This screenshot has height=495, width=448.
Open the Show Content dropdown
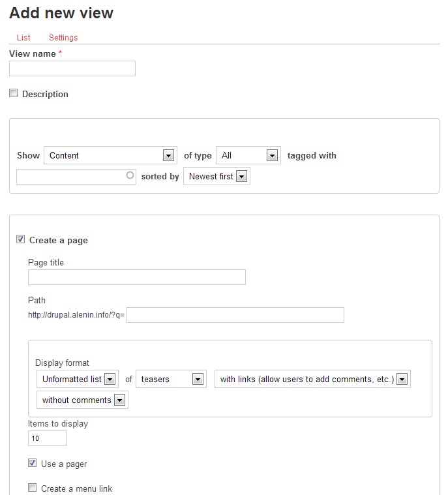pos(110,155)
